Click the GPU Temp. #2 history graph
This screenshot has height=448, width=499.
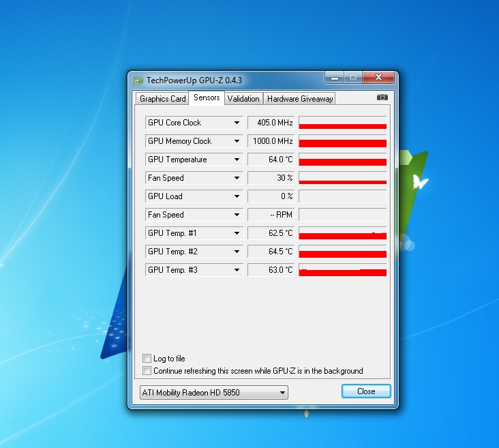point(343,252)
